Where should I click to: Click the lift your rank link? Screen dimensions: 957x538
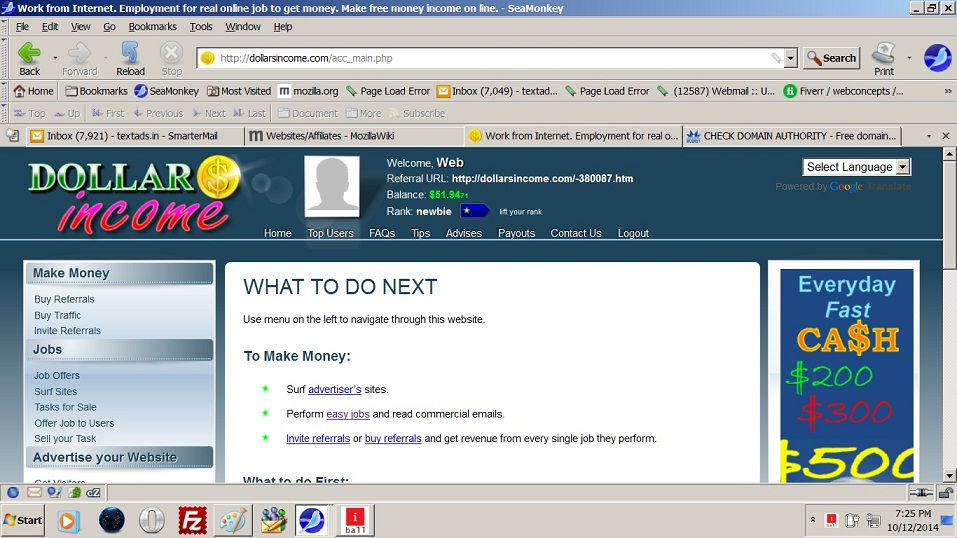click(520, 212)
